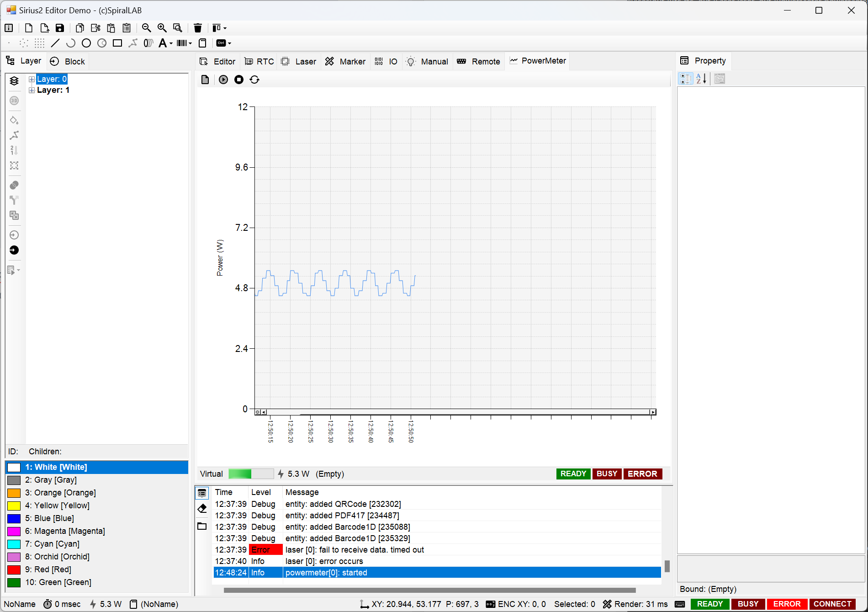Zoom in with the plus magnifier

(x=162, y=28)
